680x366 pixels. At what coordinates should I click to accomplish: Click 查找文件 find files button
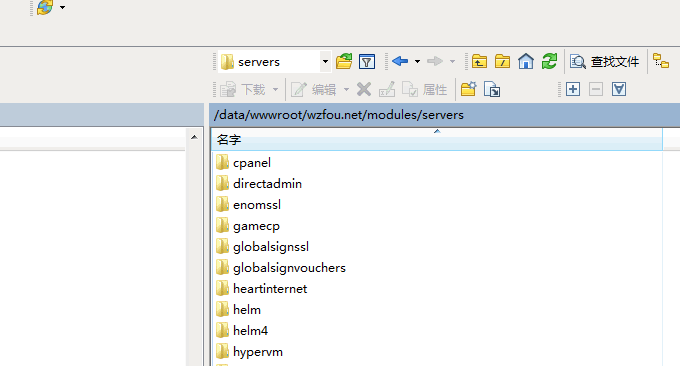605,62
